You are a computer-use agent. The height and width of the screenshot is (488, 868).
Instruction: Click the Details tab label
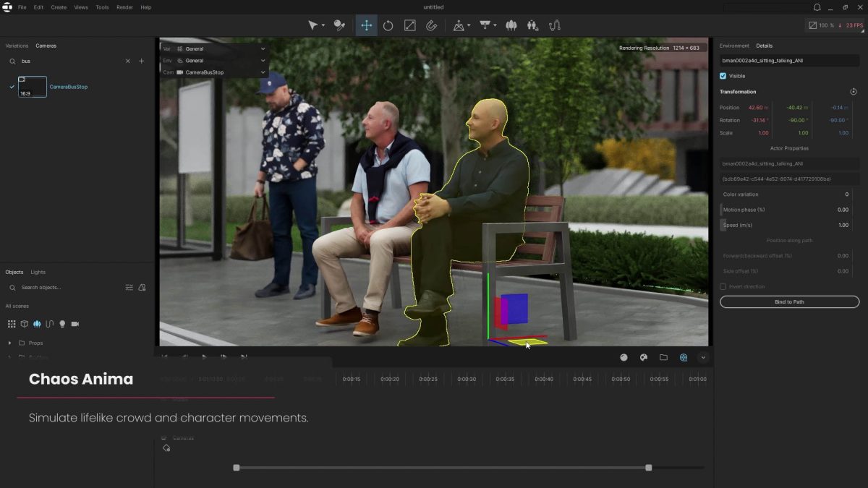pos(765,46)
